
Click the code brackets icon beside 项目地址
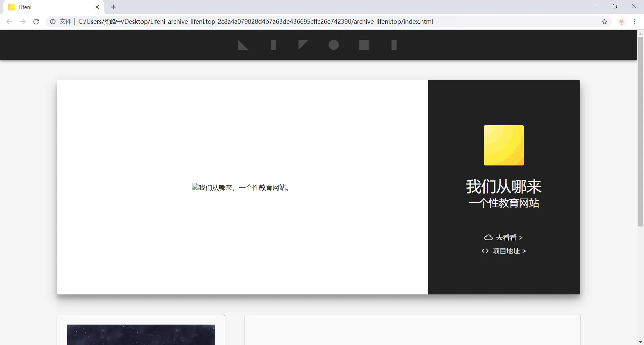[x=484, y=251]
